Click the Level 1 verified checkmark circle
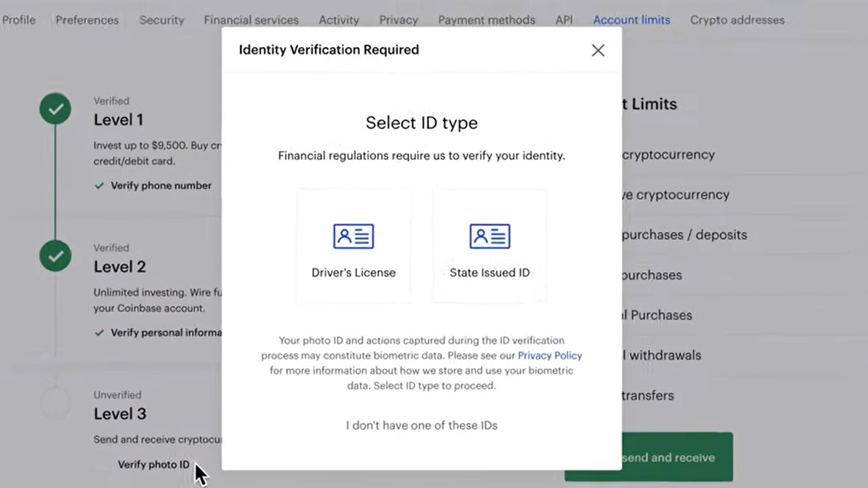Viewport: 868px width, 488px height. [x=55, y=109]
